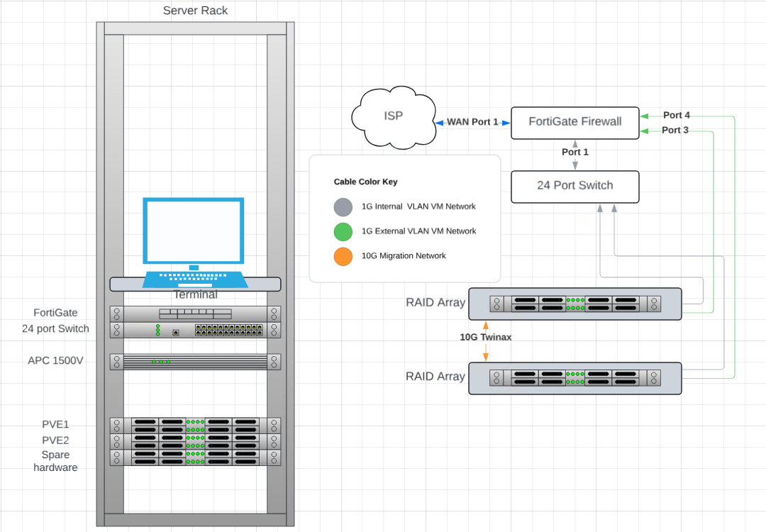Select the PVE2 server in the rack
Viewport: 766px width, 532px height.
tap(195, 441)
